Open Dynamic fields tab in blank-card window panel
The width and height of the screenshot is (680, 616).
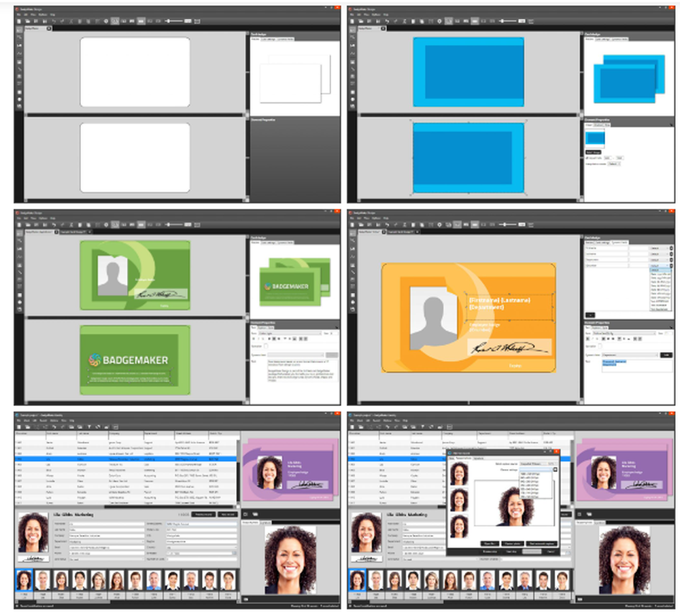click(286, 39)
